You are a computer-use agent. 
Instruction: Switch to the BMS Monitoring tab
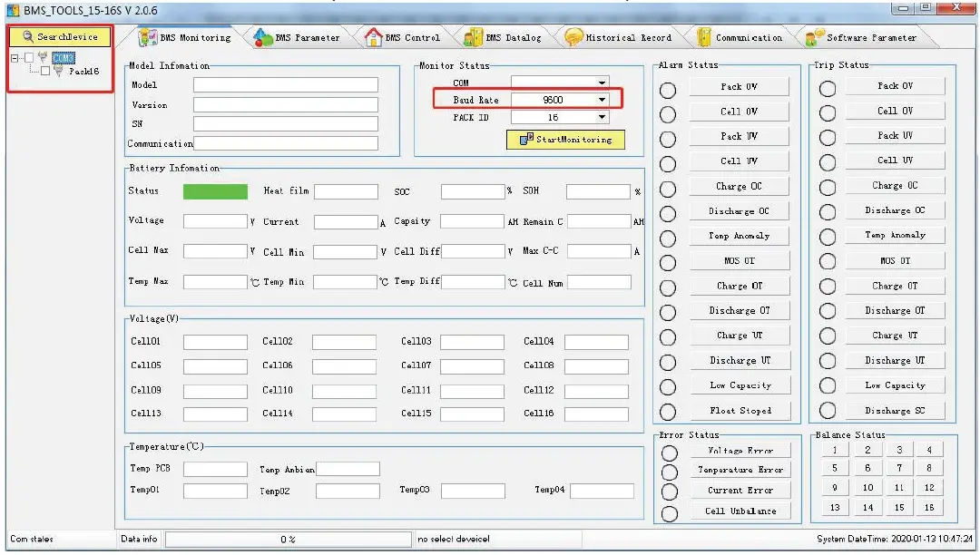point(185,37)
